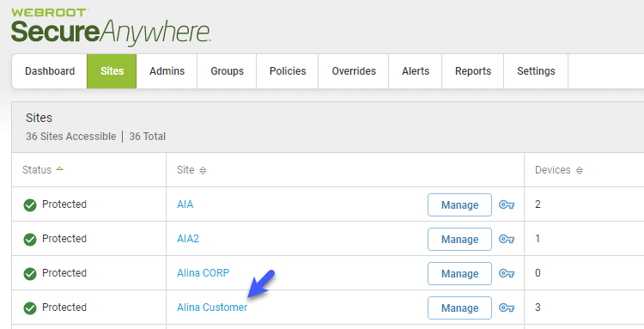644x329 pixels.
Task: Open the Alina CORP site link
Action: click(203, 272)
